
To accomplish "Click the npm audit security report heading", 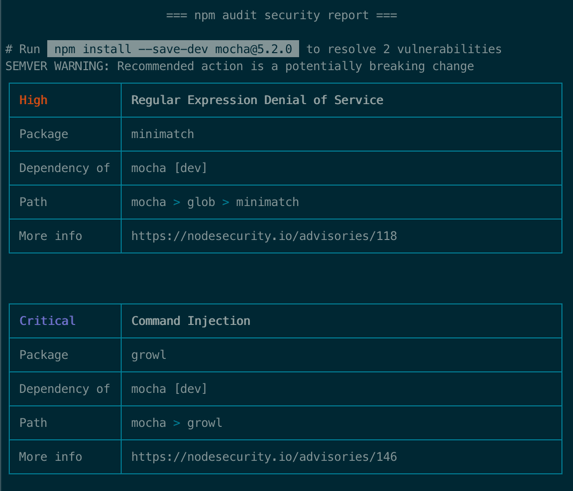I will tap(281, 15).
